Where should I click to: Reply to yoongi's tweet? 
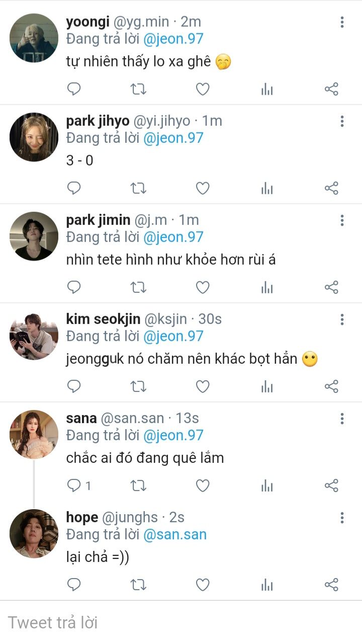tap(74, 90)
